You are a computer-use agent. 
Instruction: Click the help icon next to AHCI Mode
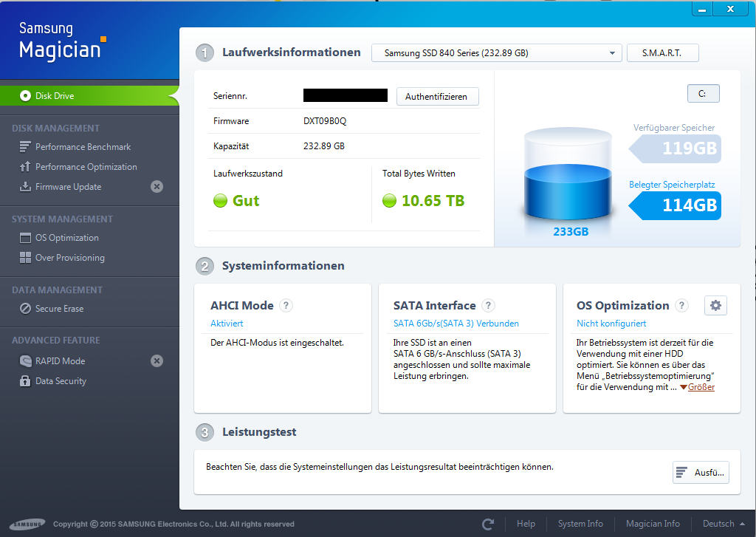(286, 305)
